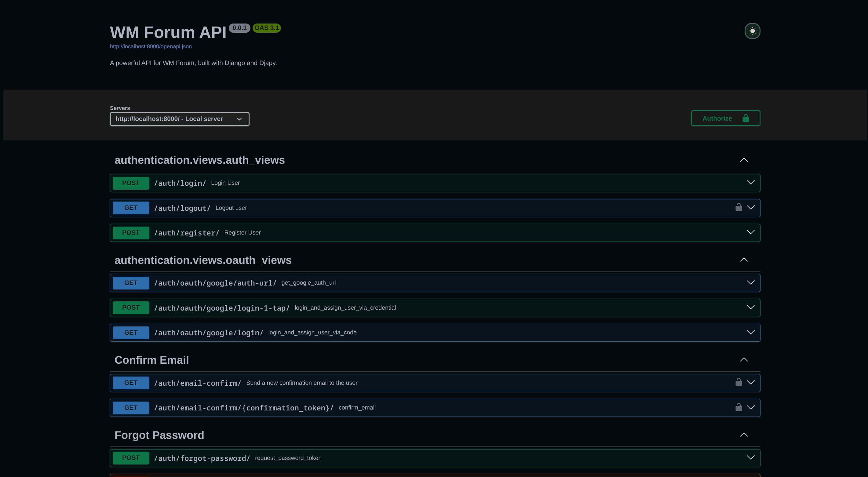
Task: Collapse the Forgot Password section chevron
Action: [x=743, y=435]
